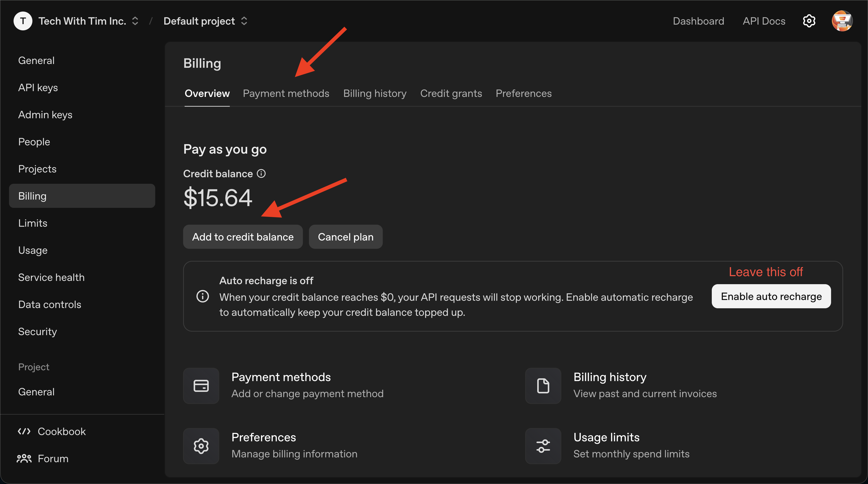Click the Payment methods card icon
868x484 pixels.
(x=201, y=386)
